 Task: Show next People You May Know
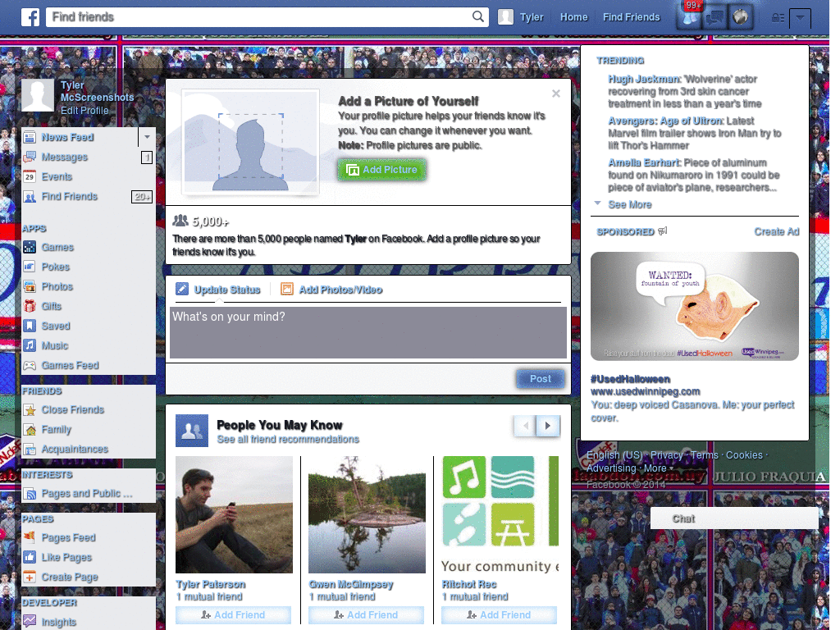(547, 426)
